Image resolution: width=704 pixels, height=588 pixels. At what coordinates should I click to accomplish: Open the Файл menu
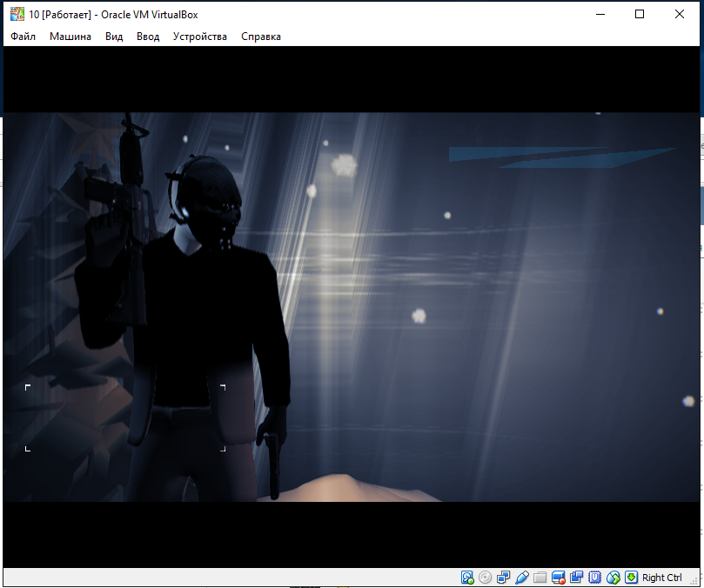(x=23, y=37)
